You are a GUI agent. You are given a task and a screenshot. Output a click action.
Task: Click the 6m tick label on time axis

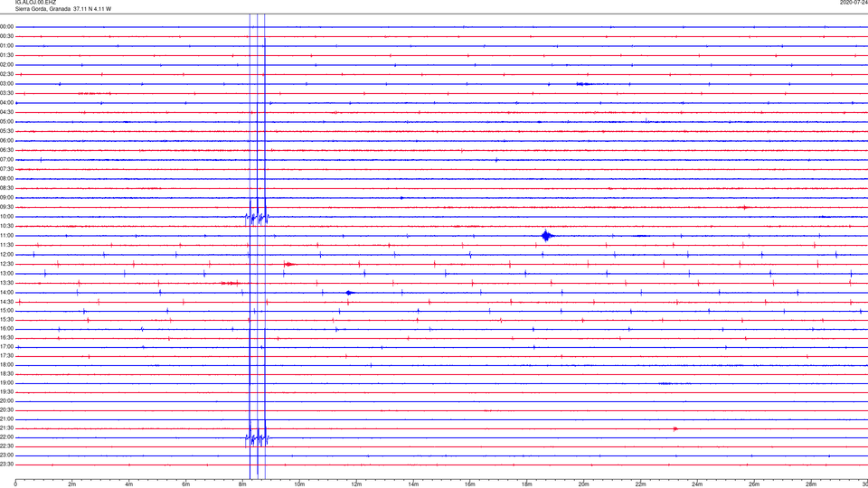[x=186, y=484]
